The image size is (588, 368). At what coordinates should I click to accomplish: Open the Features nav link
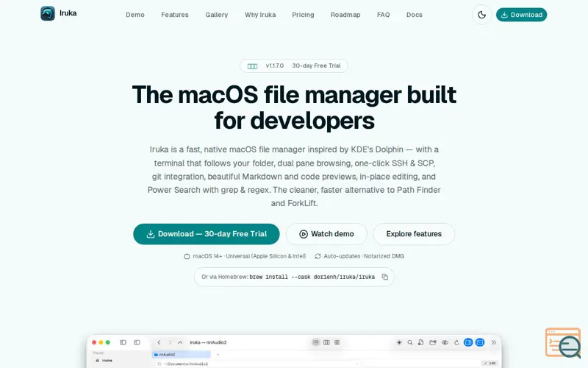pyautogui.click(x=175, y=15)
